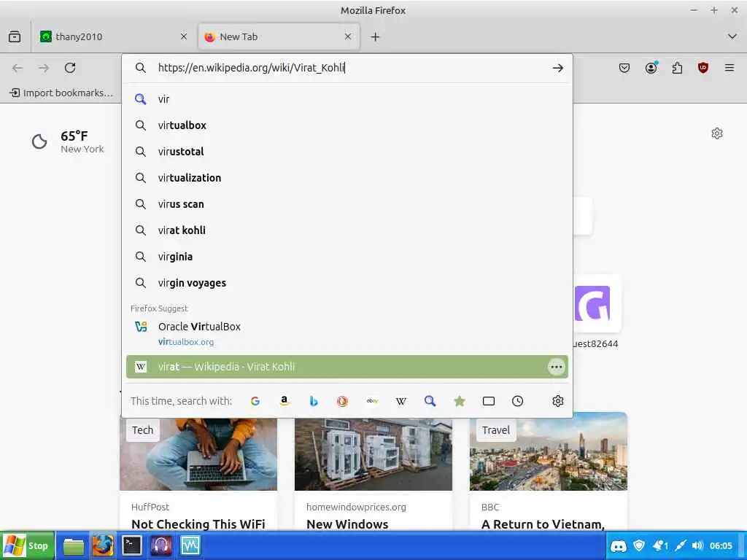Open the Extensions puzzle icon
The height and width of the screenshot is (560, 747).
(x=677, y=68)
